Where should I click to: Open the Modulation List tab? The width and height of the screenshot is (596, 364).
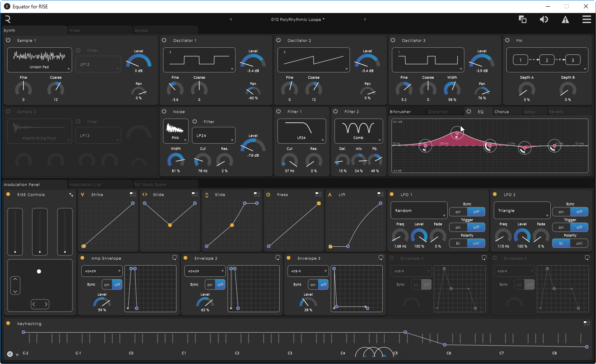(x=85, y=185)
